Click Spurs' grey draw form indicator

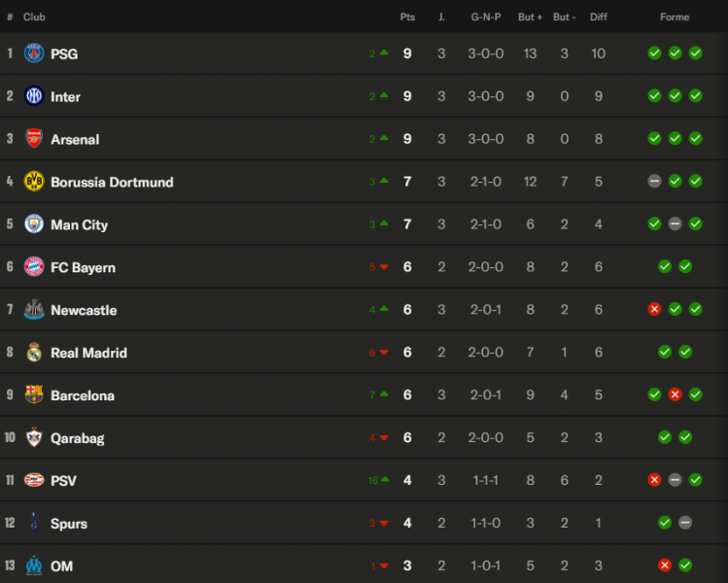(685, 523)
